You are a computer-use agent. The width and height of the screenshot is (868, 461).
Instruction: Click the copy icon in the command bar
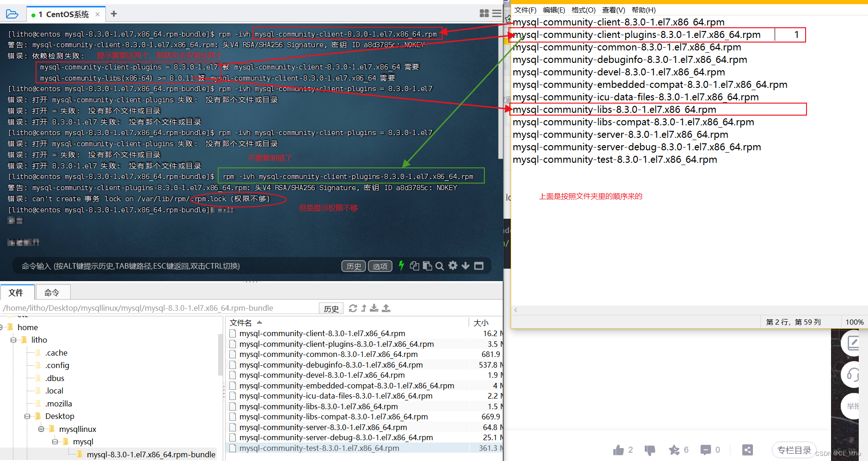click(415, 265)
